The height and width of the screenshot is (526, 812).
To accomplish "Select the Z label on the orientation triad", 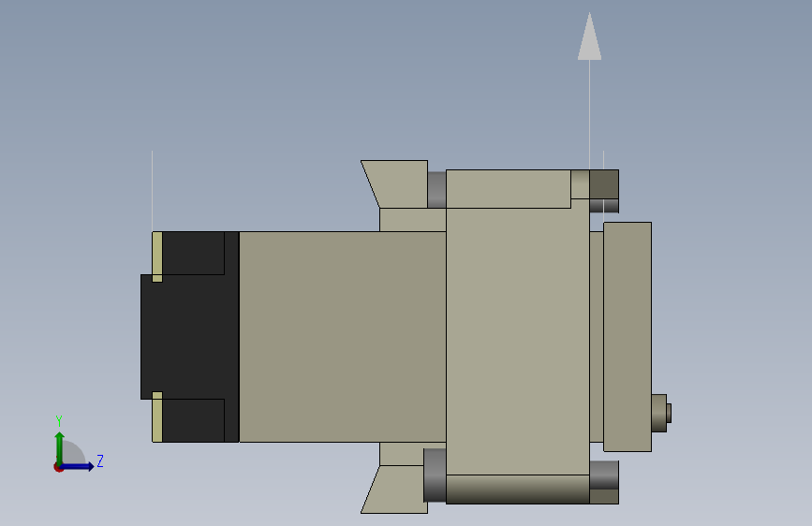I will pyautogui.click(x=100, y=460).
